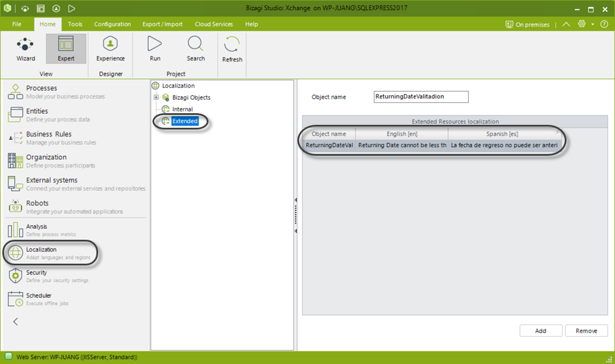
Task: Open project Search
Action: (x=195, y=49)
